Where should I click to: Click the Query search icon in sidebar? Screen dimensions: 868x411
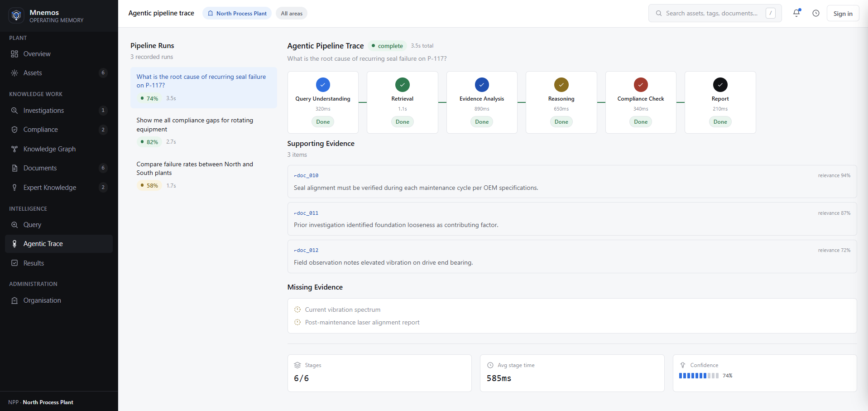click(x=14, y=225)
